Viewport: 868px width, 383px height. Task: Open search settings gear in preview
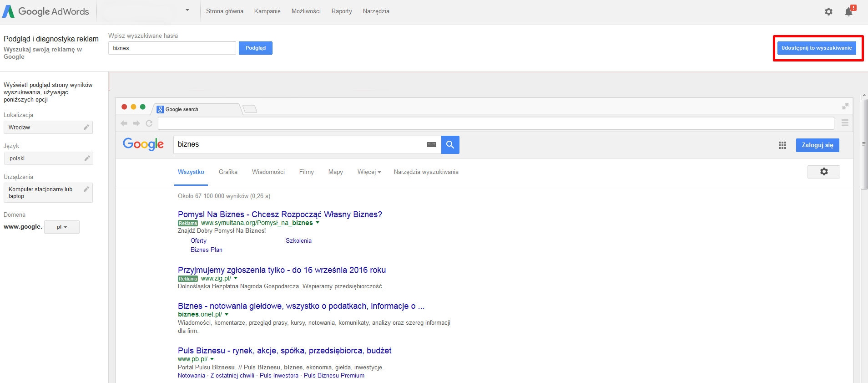point(824,172)
